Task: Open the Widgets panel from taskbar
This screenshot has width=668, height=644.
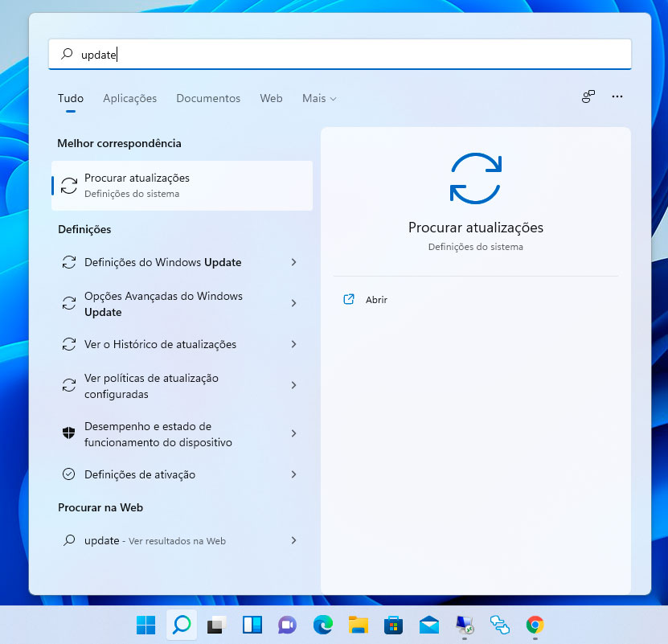Action: pyautogui.click(x=252, y=625)
